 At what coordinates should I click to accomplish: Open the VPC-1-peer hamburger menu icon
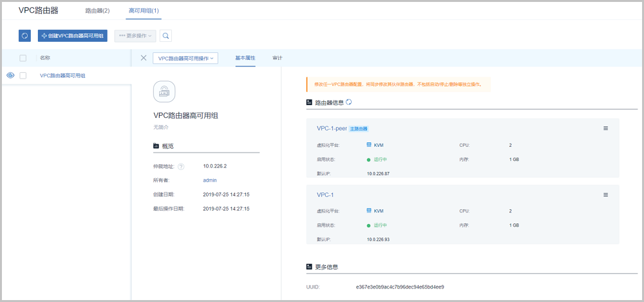[x=605, y=128]
